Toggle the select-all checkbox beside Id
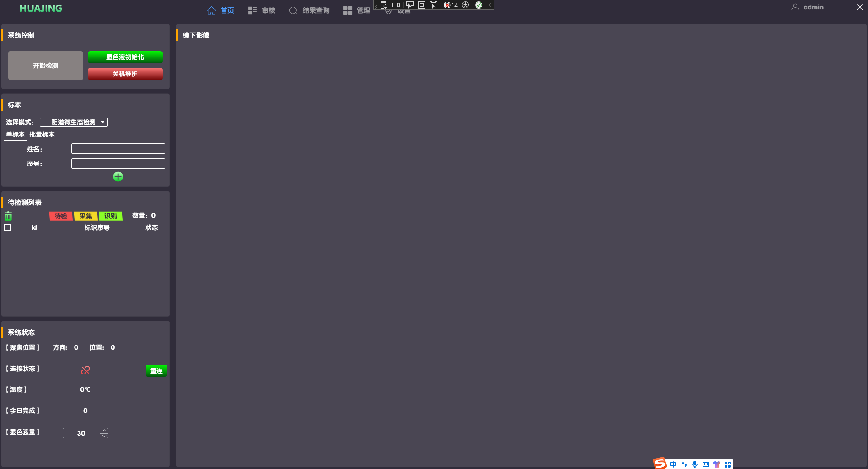The image size is (868, 469). click(8, 228)
